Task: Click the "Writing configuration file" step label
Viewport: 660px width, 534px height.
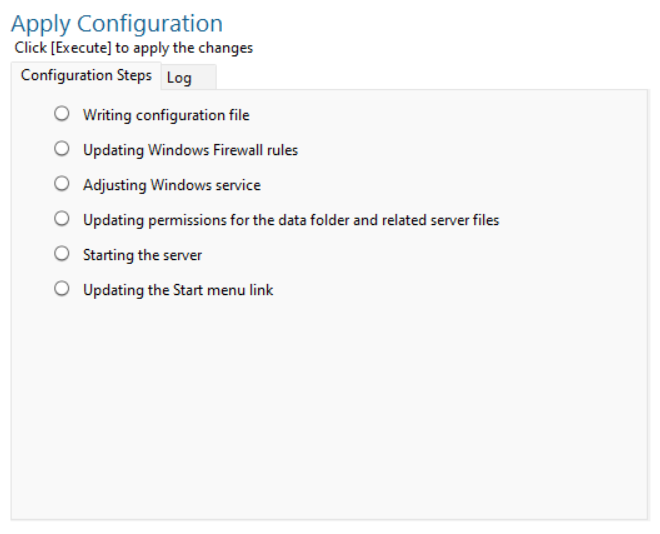Action: tap(166, 115)
